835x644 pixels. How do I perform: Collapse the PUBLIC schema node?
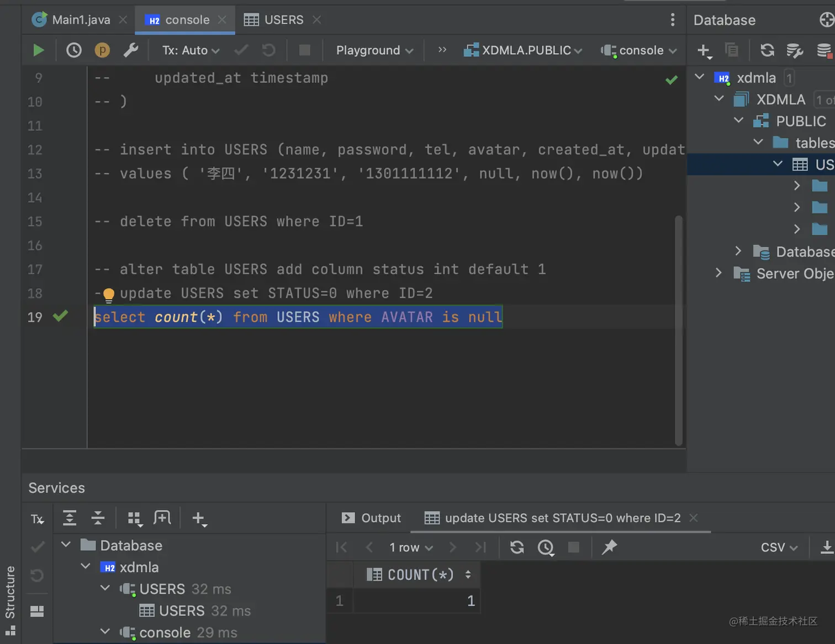tap(739, 120)
